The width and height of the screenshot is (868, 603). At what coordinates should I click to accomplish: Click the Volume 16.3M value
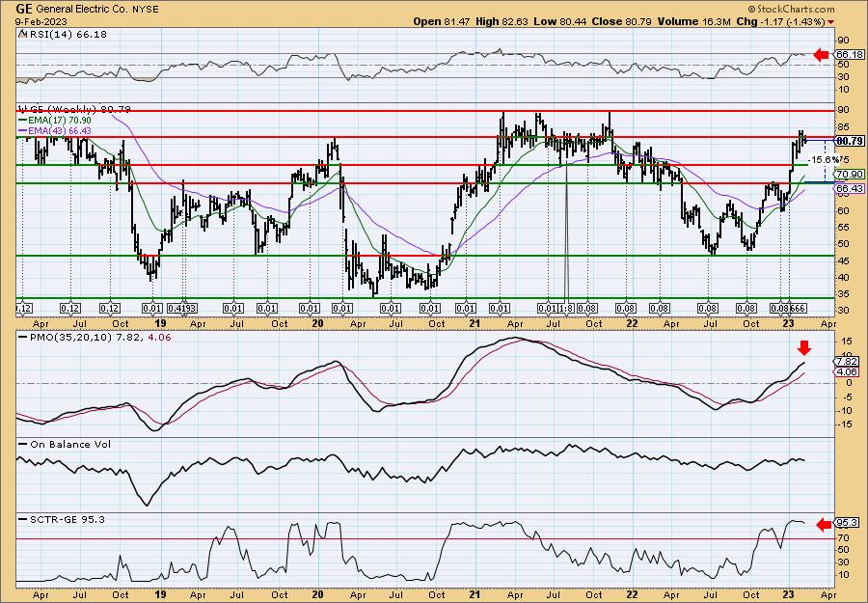pos(693,21)
